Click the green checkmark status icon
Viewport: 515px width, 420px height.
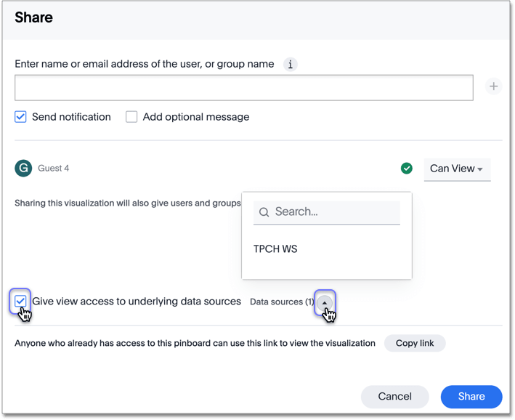pos(407,168)
